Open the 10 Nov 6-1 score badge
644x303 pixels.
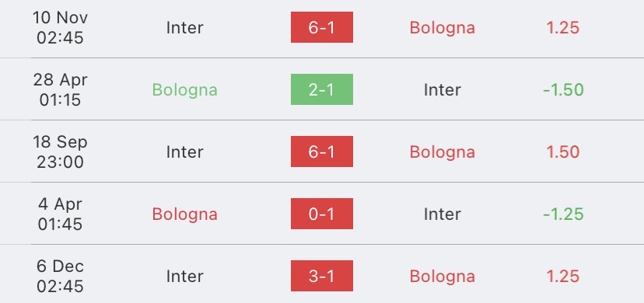321,27
